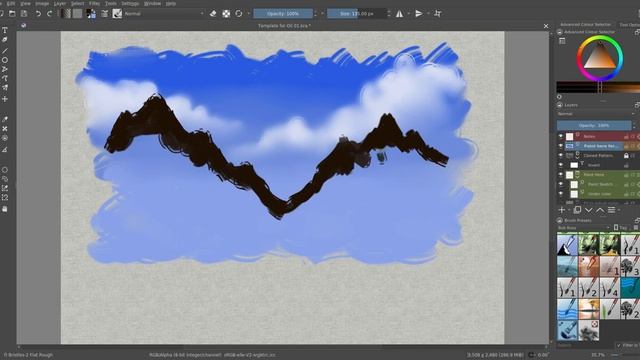Screen dimensions: 640x360
Task: Select the Line tool
Action: pyautogui.click(x=5, y=51)
